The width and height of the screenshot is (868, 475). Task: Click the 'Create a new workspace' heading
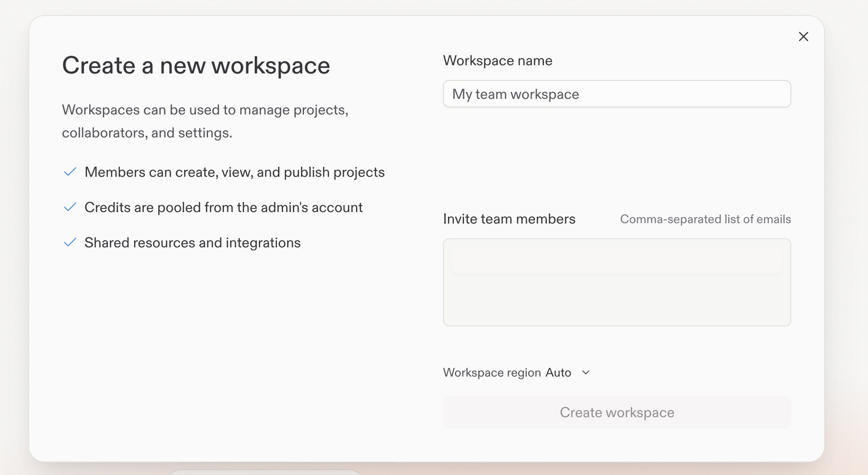click(196, 66)
